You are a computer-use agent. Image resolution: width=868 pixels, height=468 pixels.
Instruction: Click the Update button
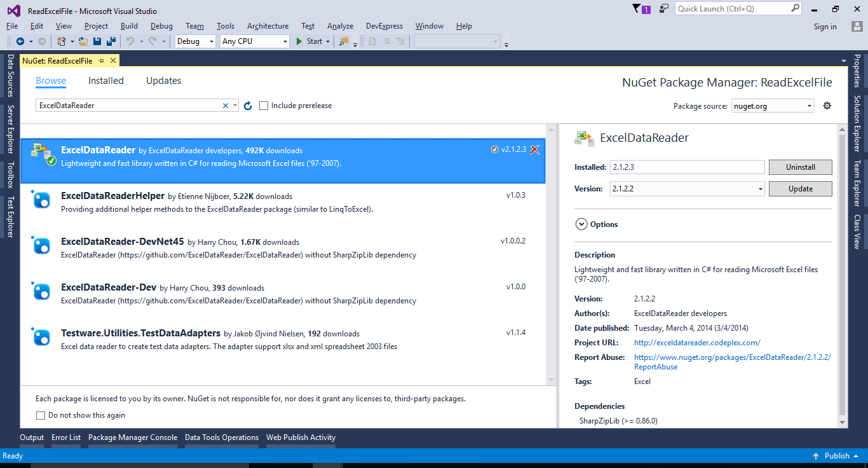click(x=800, y=189)
